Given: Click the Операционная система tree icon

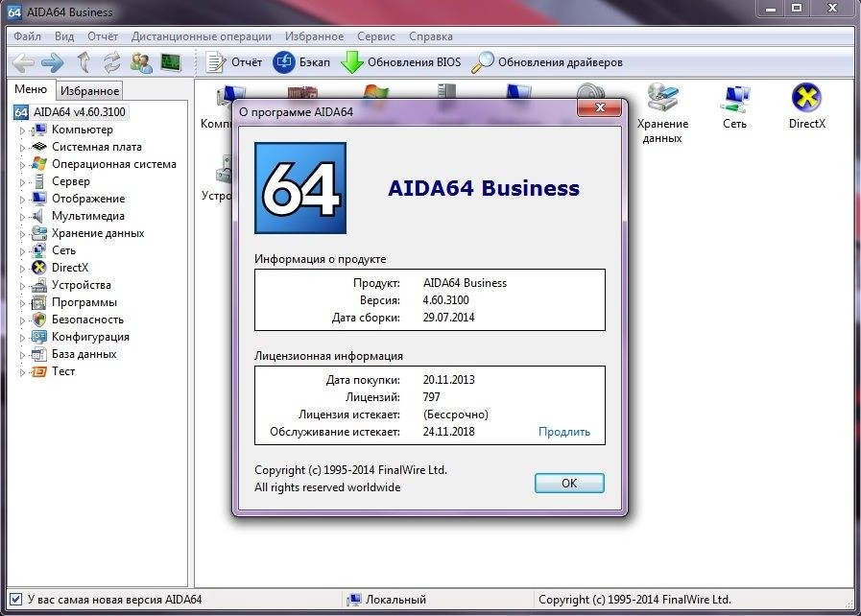Looking at the screenshot, I should point(38,164).
